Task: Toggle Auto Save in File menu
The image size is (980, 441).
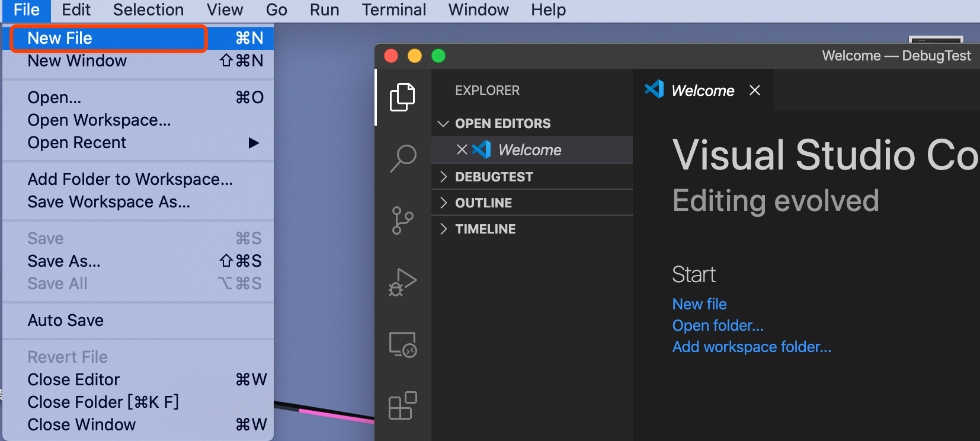Action: pos(138,320)
